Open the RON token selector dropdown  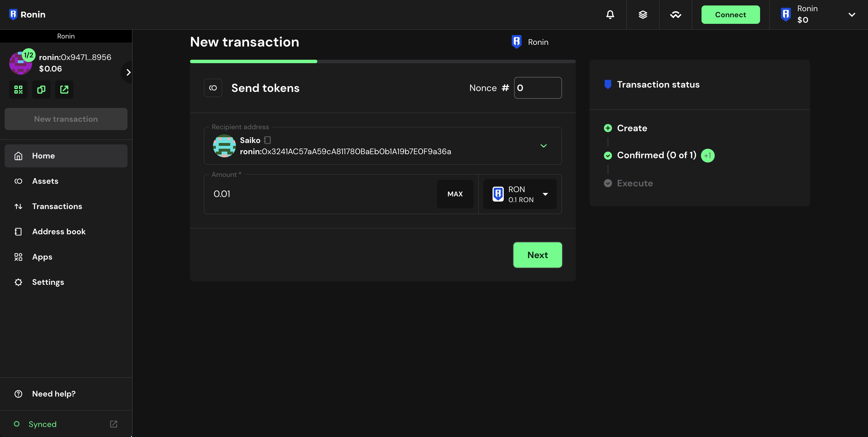[x=520, y=194]
